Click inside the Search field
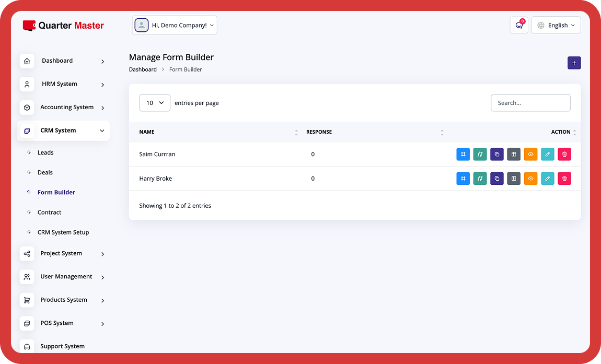Image resolution: width=601 pixels, height=364 pixels. pos(530,103)
